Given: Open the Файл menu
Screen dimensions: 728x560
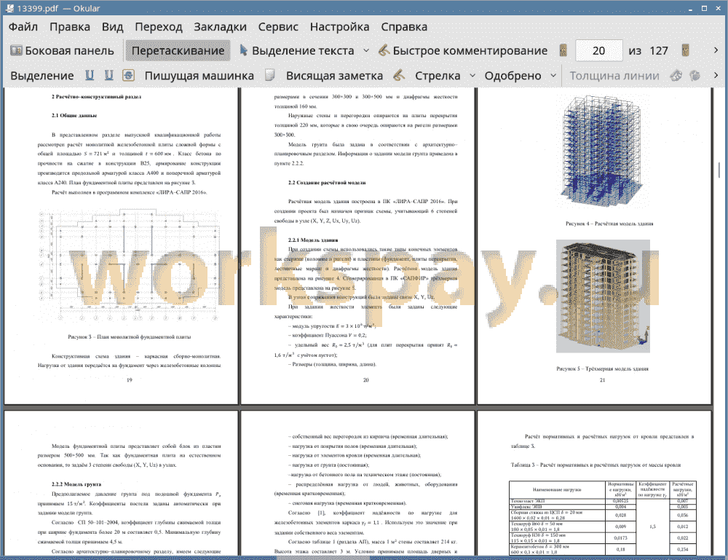Looking at the screenshot, I should (23, 27).
